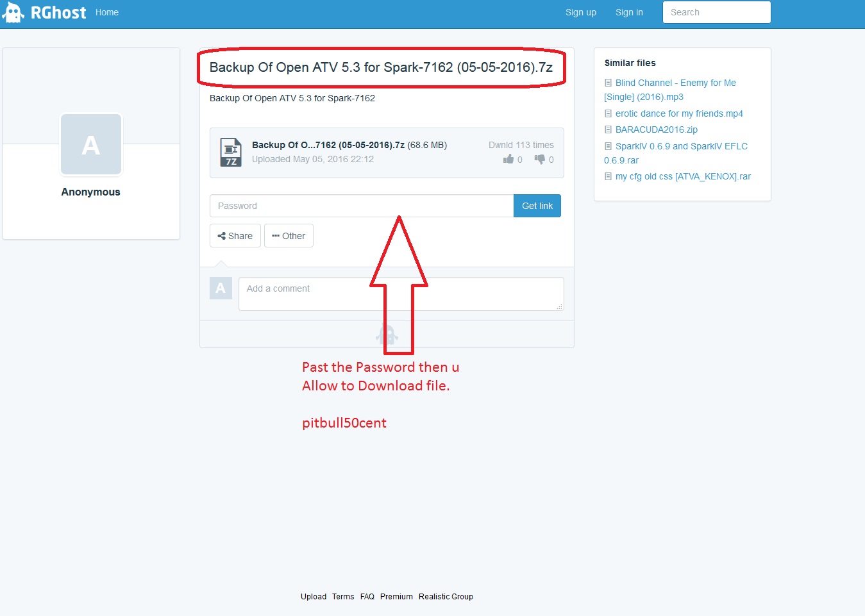Open the Share button
Viewport: 865px width, 616px height.
pos(235,236)
